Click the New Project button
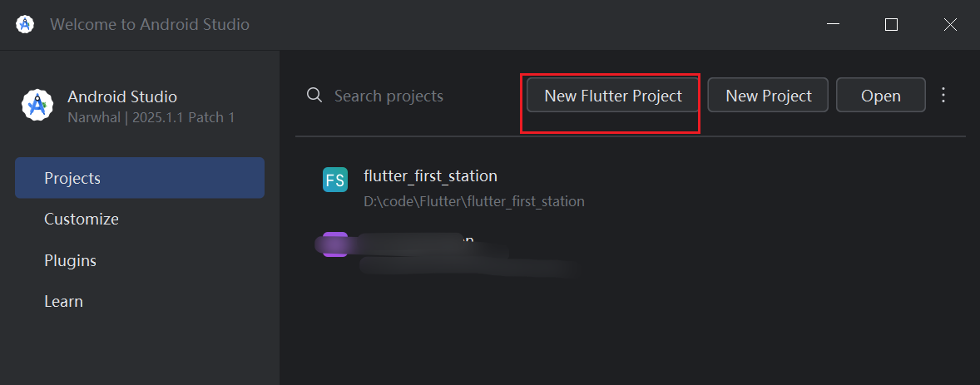 pos(769,96)
